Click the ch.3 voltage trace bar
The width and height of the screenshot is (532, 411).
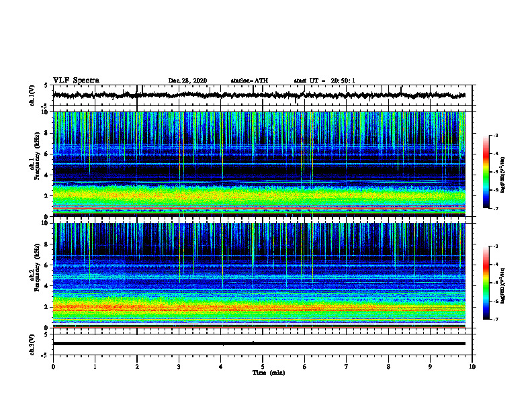(259, 344)
